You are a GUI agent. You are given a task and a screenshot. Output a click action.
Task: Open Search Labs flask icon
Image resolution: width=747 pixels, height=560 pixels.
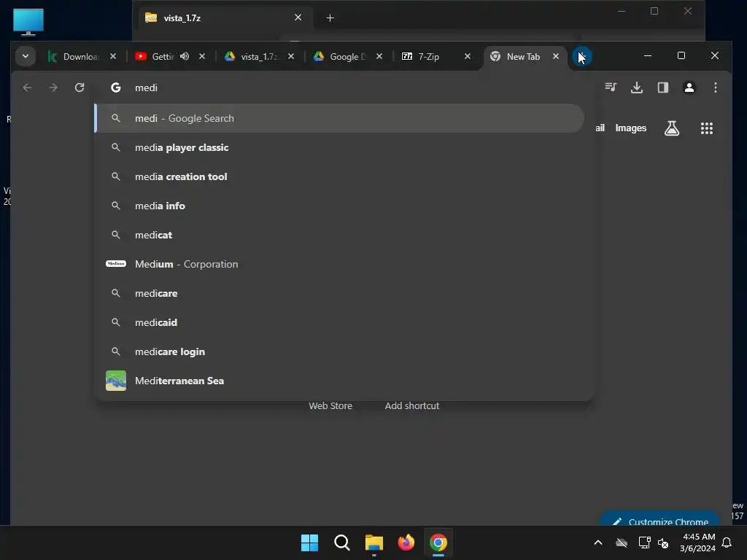pos(672,128)
